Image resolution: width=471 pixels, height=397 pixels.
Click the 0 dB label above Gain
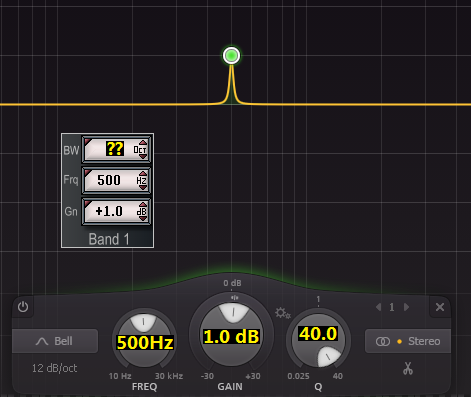click(232, 283)
